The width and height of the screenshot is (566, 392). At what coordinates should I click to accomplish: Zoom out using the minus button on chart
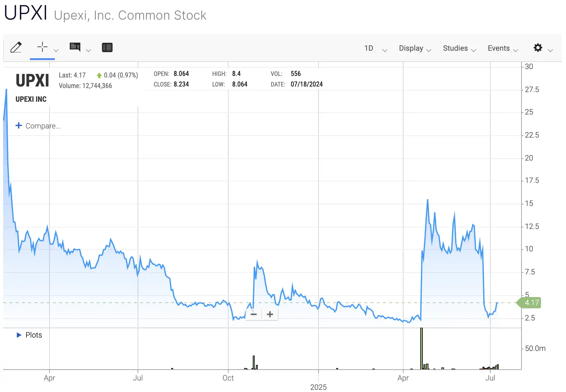253,315
